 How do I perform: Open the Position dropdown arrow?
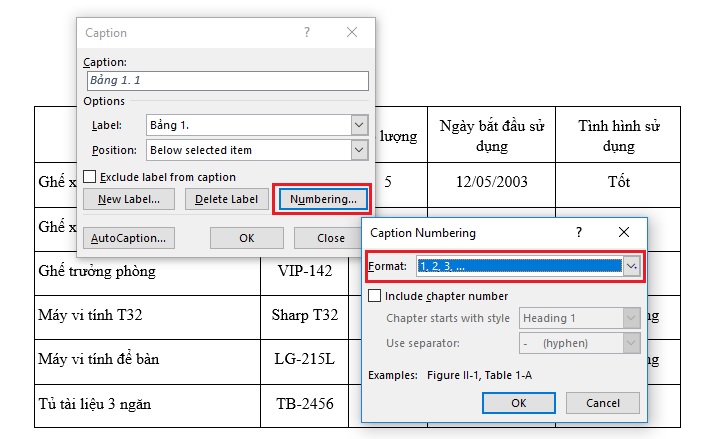point(359,150)
